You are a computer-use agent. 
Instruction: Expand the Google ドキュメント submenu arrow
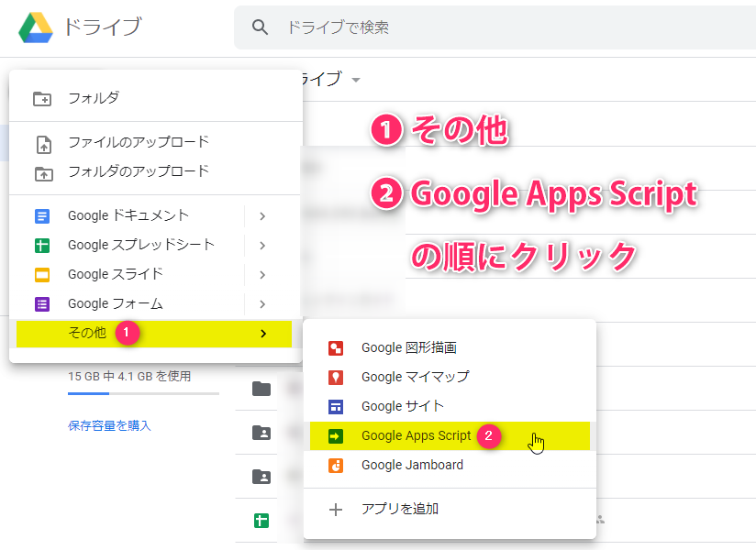(262, 216)
